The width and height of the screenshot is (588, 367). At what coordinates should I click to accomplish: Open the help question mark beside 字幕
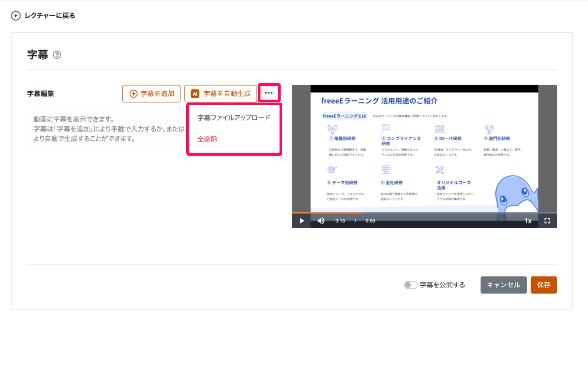57,55
